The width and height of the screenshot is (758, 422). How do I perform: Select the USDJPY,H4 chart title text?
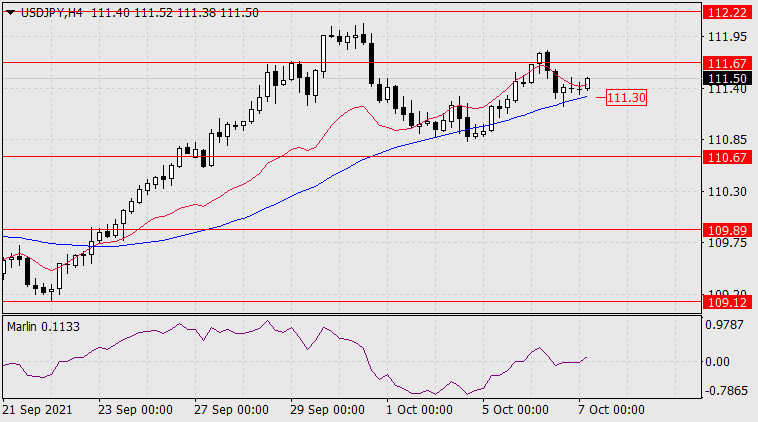pos(52,13)
